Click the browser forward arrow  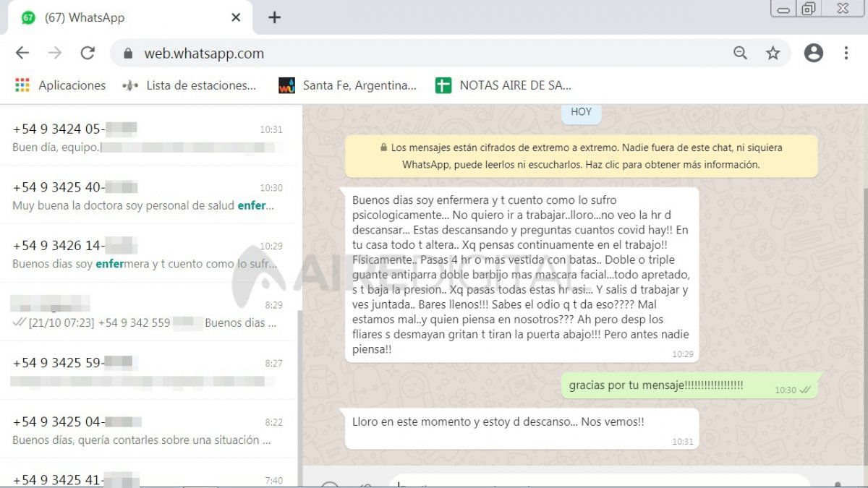[x=55, y=53]
